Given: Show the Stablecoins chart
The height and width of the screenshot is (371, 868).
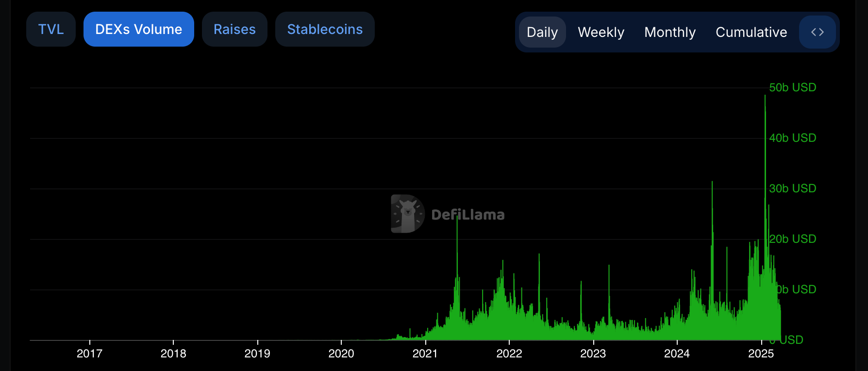Looking at the screenshot, I should coord(325,29).
